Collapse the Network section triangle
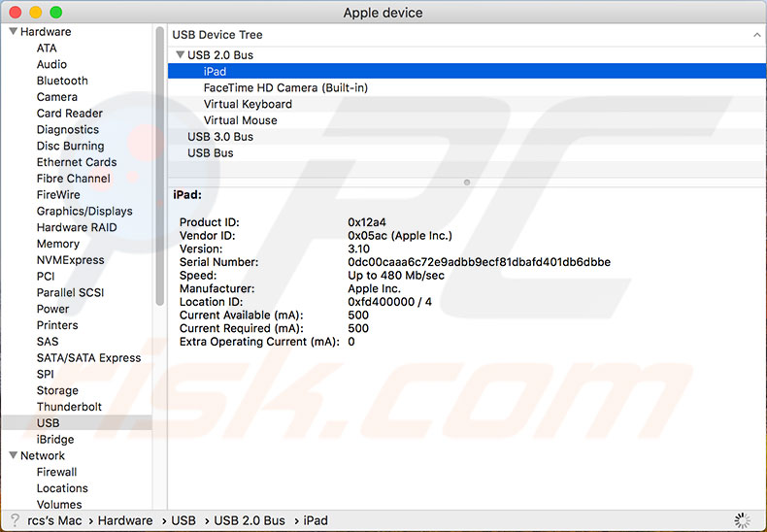 14,455
